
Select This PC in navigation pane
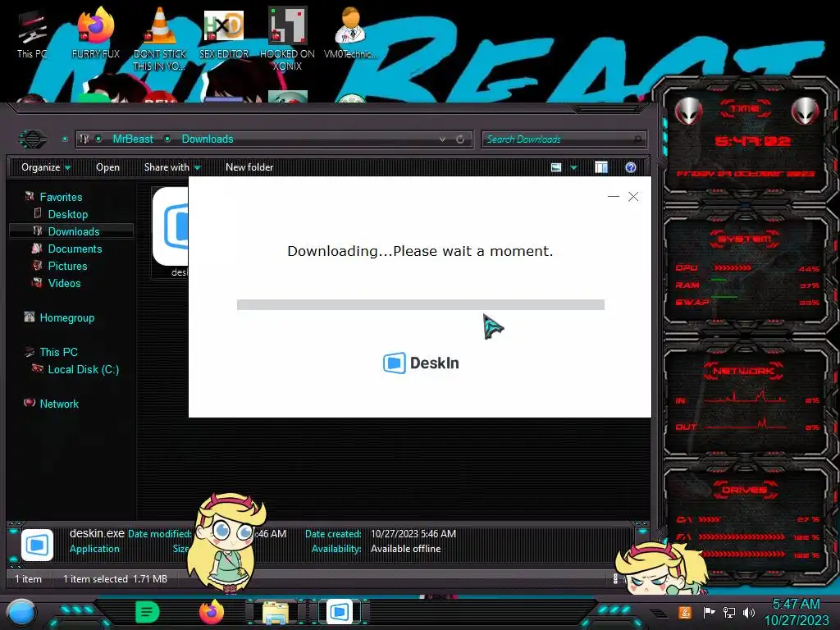[x=58, y=352]
